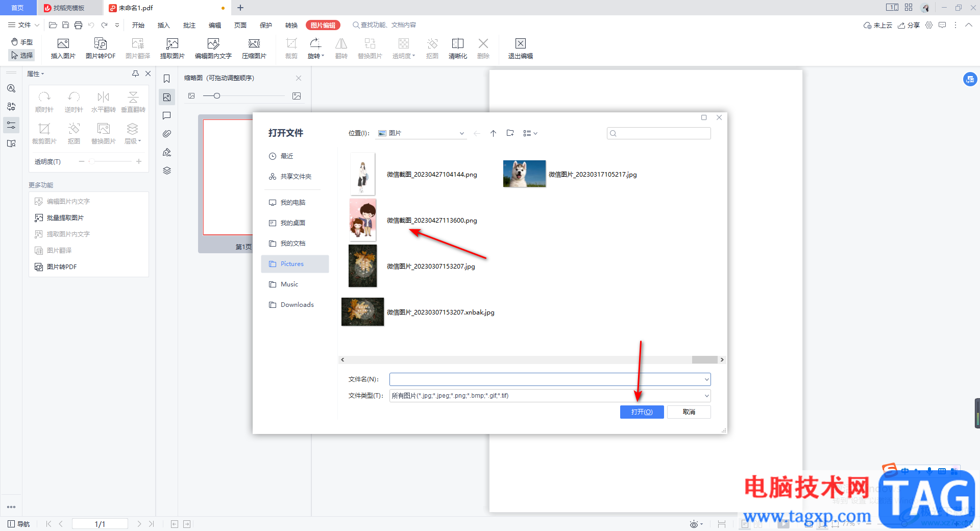Click the 插入图片 toolbar icon
The height and width of the screenshot is (531, 980).
[63, 49]
